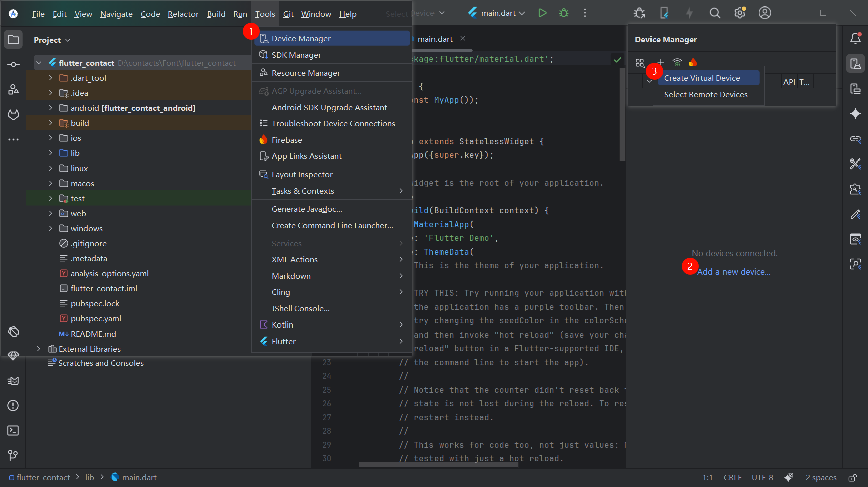The image size is (868, 487).
Task: Open the Running Devices icon in right sidebar
Action: 855,89
